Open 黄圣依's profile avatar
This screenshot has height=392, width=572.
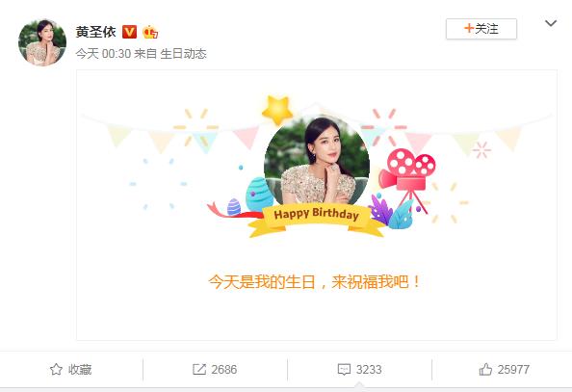42,42
